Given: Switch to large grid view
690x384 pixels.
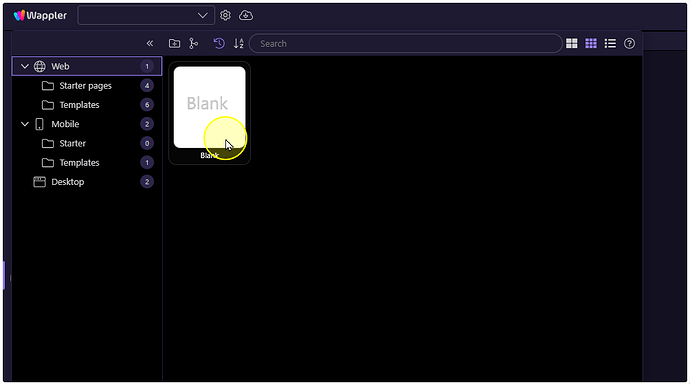Looking at the screenshot, I should (572, 44).
